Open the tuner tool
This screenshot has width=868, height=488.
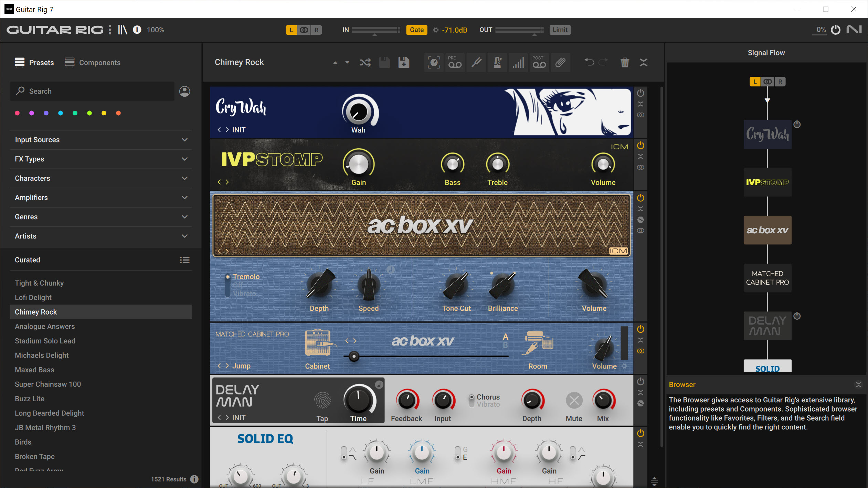click(476, 62)
